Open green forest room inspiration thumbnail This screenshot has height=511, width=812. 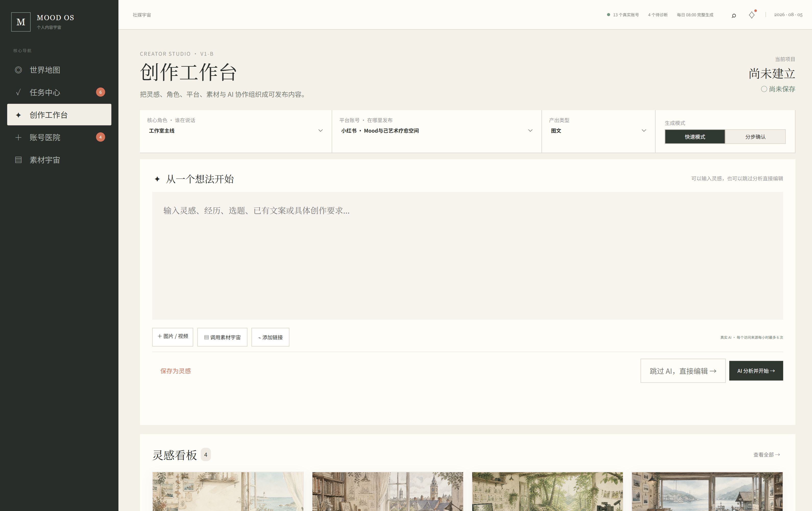pos(547,491)
